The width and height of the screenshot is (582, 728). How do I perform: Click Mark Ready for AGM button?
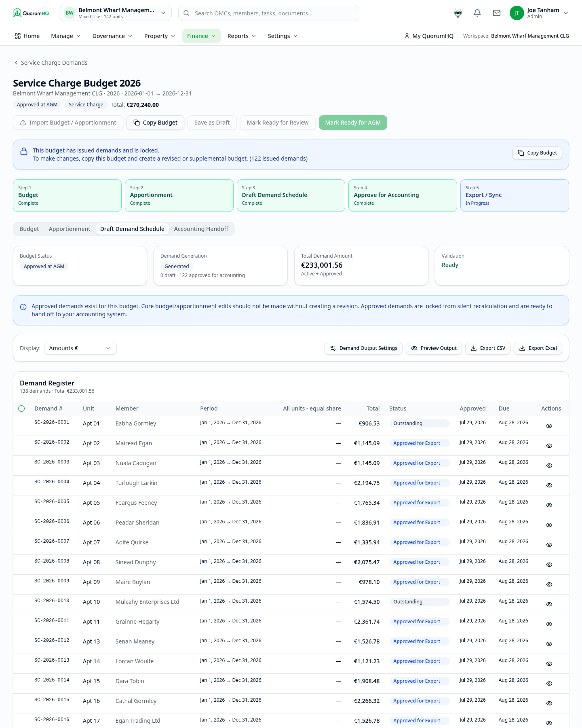coord(353,123)
